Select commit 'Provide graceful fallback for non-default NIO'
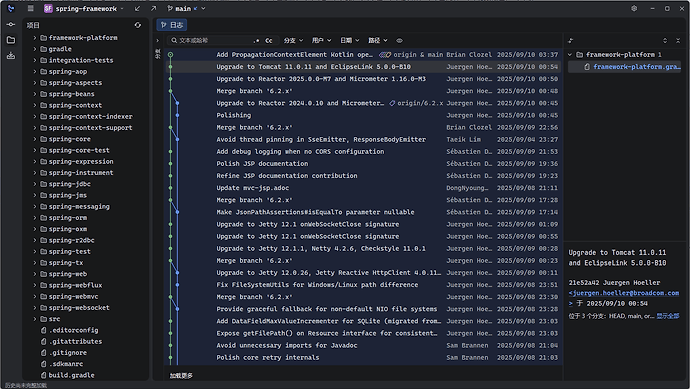The width and height of the screenshot is (690, 389). click(x=363, y=309)
